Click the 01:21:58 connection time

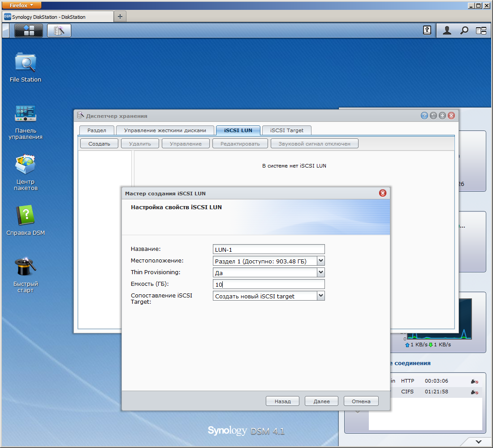click(437, 392)
